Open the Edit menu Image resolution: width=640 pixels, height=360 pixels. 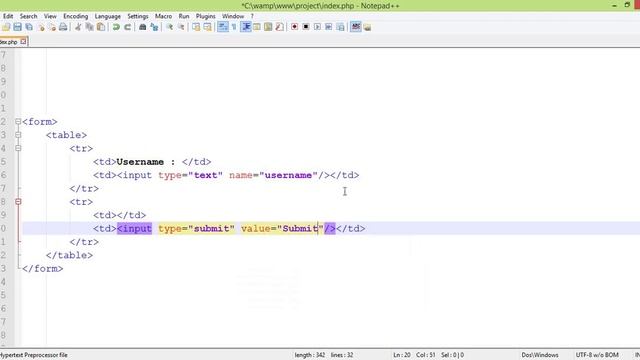coord(8,16)
